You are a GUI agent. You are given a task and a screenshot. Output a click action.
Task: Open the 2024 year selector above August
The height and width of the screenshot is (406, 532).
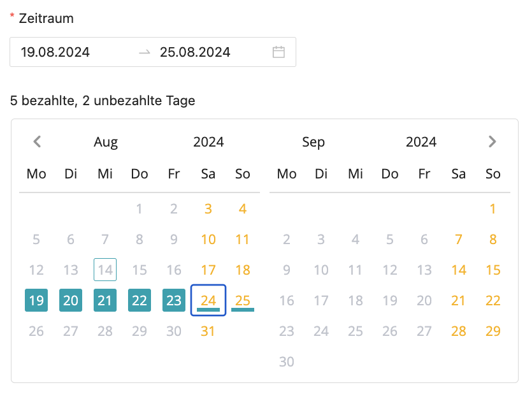208,142
